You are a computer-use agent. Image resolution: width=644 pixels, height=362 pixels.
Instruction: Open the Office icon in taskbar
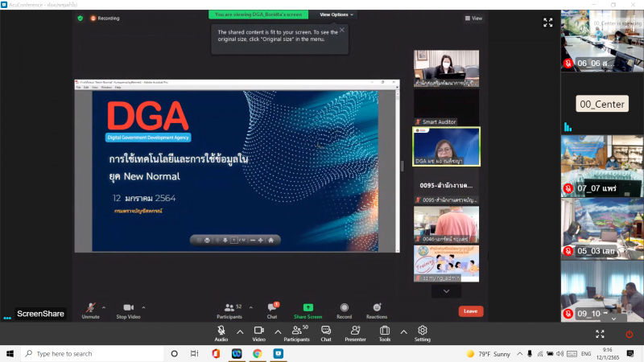pyautogui.click(x=216, y=353)
